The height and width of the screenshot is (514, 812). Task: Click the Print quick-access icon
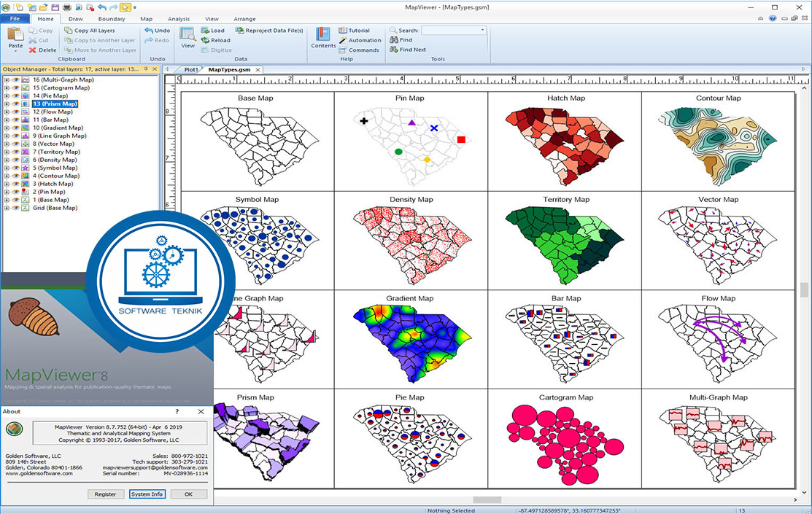point(67,7)
